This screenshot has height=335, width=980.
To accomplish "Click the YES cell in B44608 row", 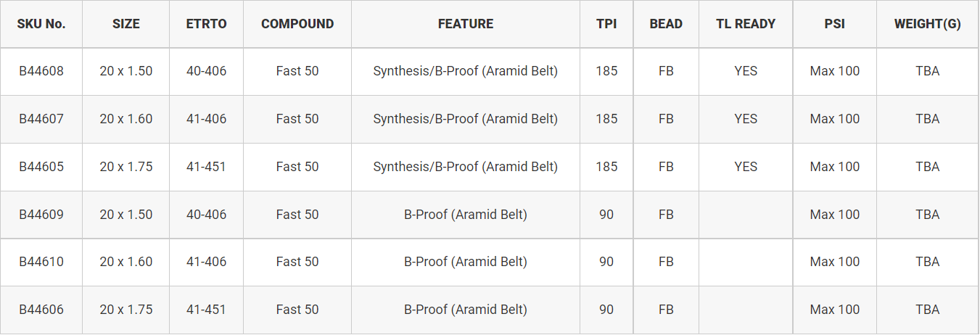I will (746, 71).
